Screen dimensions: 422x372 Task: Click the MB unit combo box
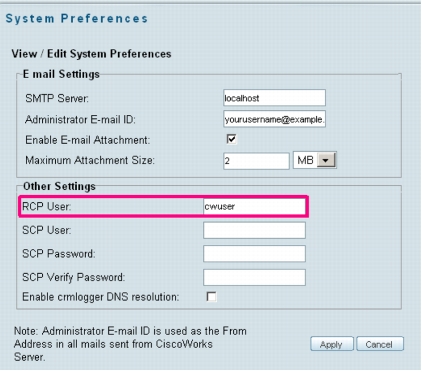point(315,160)
